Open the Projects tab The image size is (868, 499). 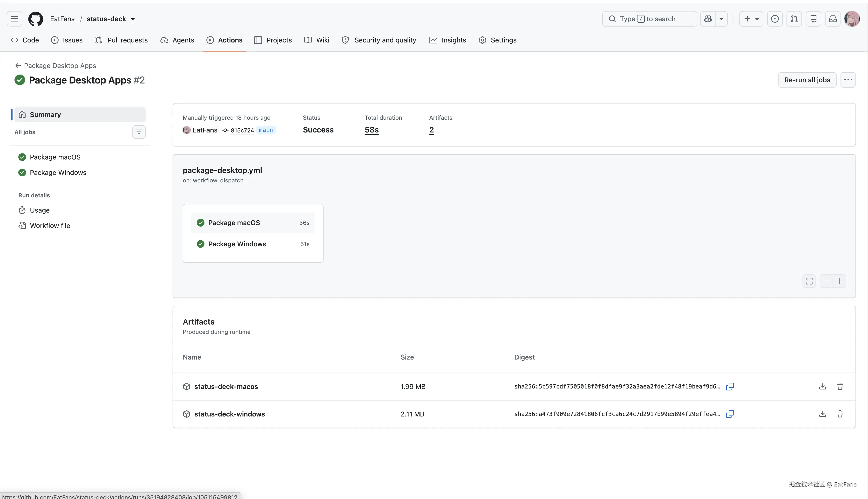273,40
